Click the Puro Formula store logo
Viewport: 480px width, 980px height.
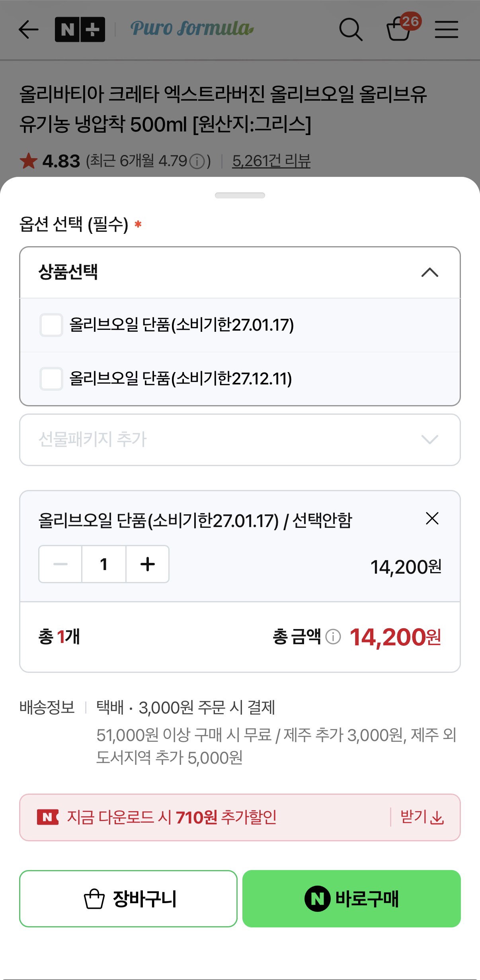pos(192,29)
